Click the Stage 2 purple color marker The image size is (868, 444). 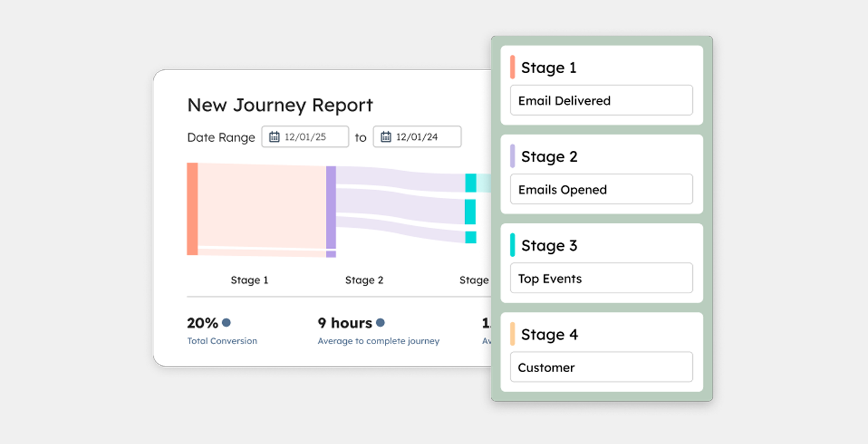coord(512,156)
